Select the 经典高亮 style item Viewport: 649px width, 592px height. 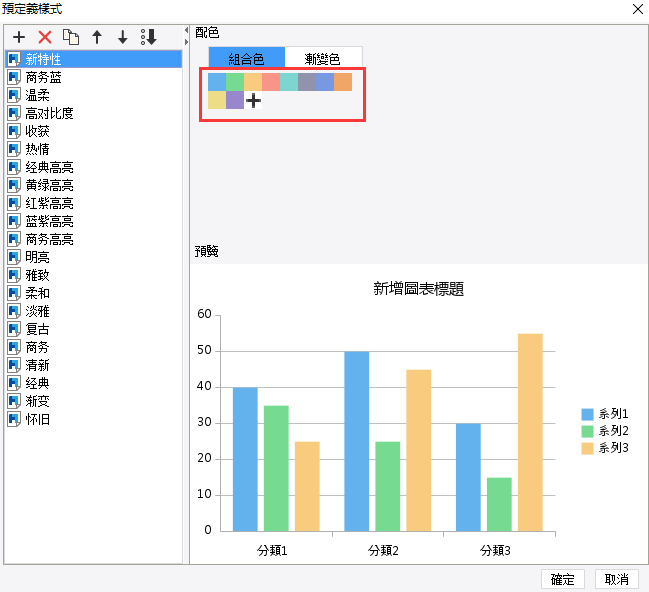click(x=94, y=167)
